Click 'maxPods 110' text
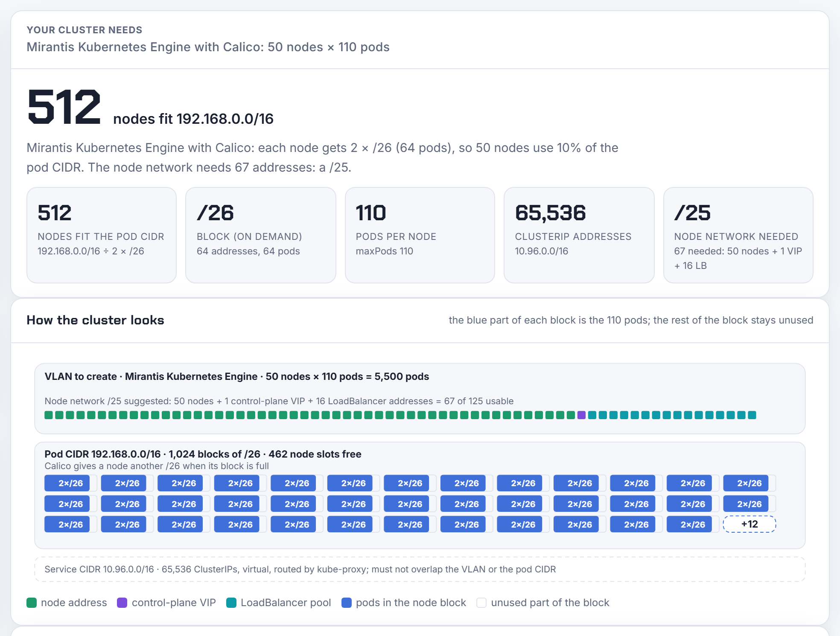The height and width of the screenshot is (636, 840). click(385, 251)
